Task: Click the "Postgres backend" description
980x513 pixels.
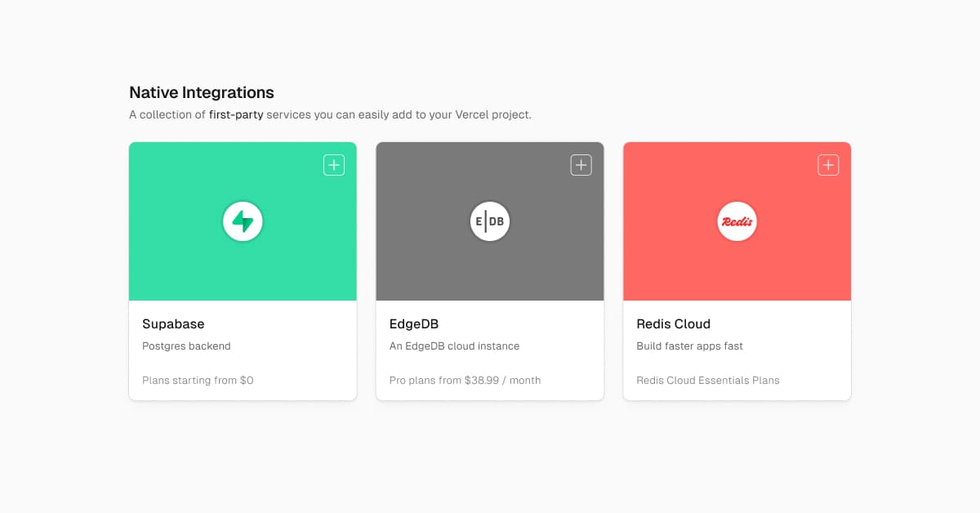Action: (x=186, y=346)
